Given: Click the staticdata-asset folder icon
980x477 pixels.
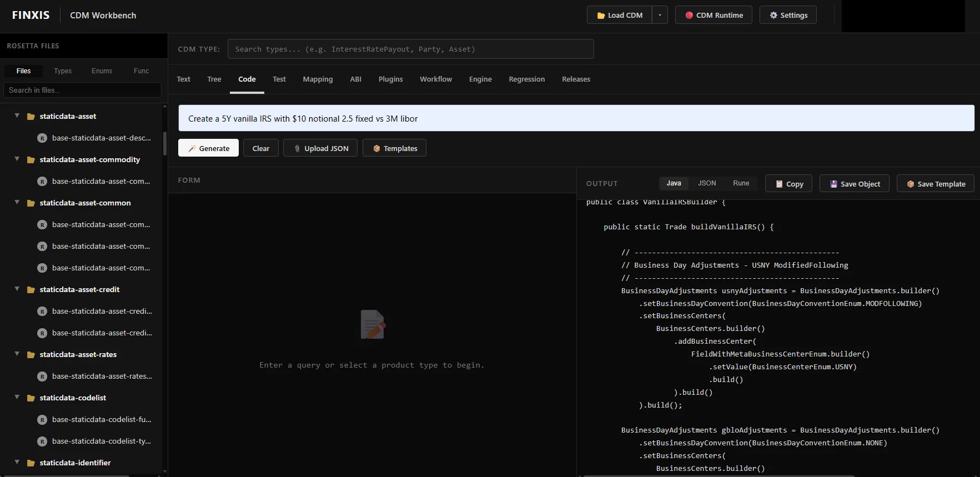Looking at the screenshot, I should pos(31,117).
